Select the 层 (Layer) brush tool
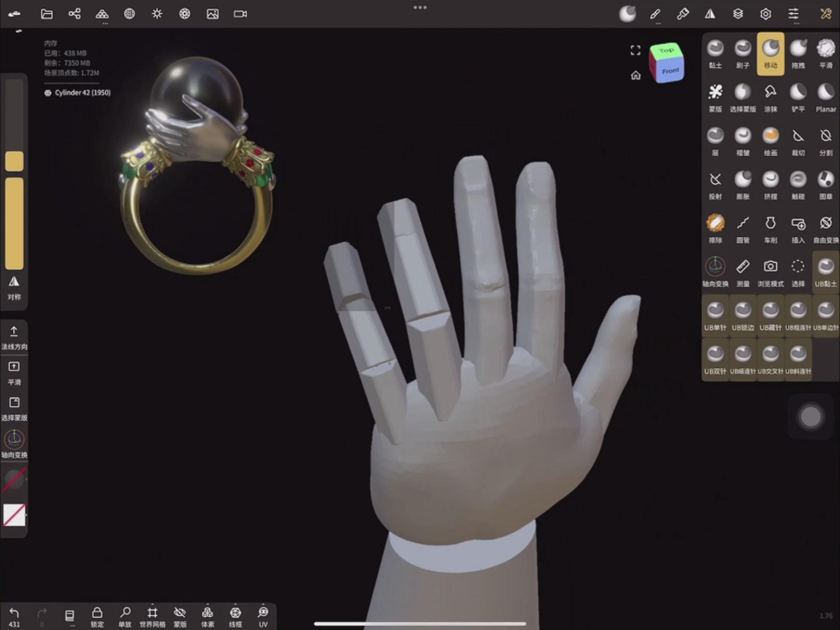This screenshot has width=840, height=630. (x=715, y=141)
